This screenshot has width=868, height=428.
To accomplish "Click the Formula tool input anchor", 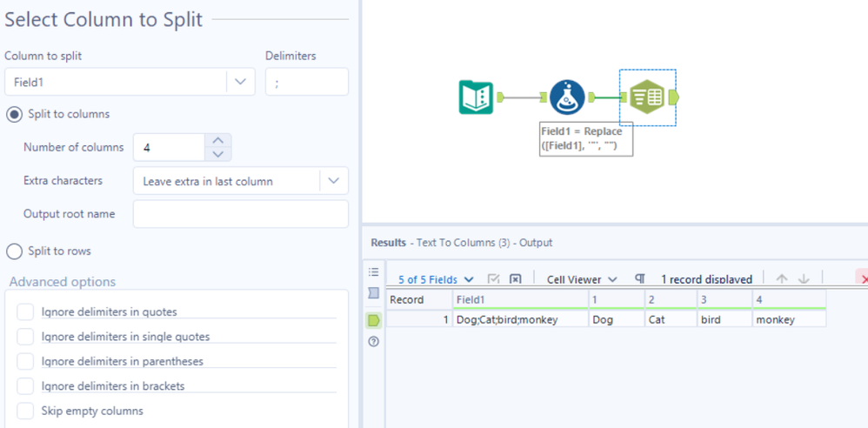I will 543,97.
